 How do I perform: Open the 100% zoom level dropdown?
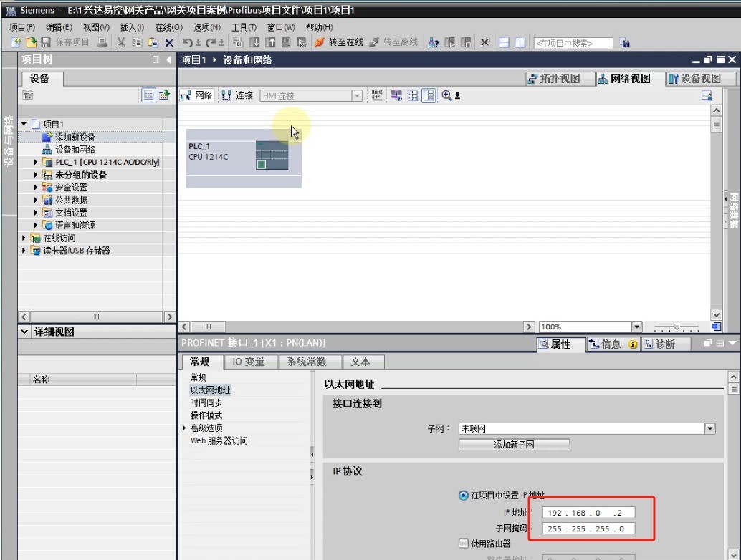tap(636, 327)
